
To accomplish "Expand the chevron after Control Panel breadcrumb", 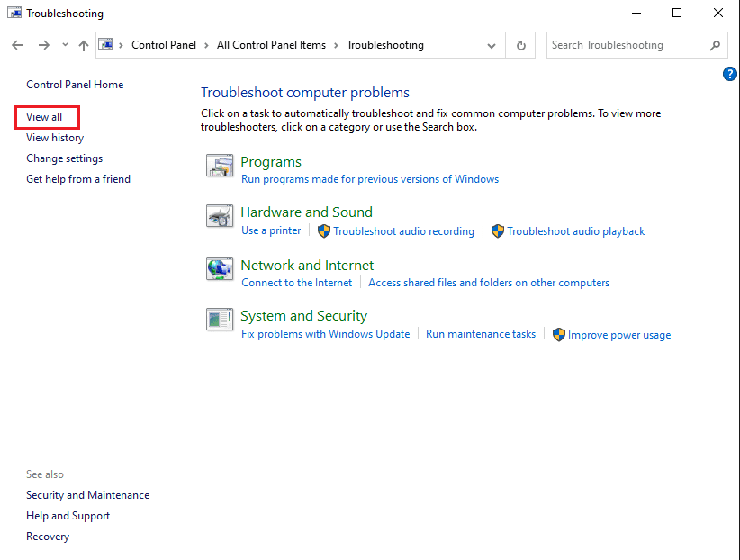I will (206, 45).
